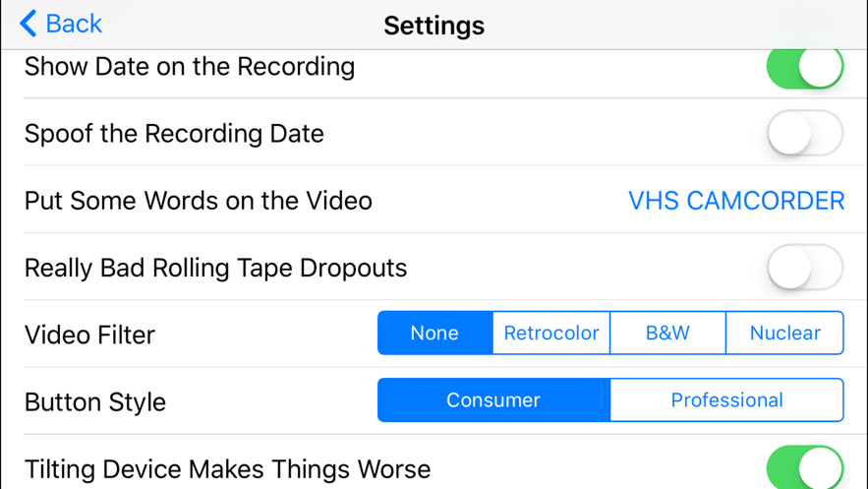The height and width of the screenshot is (489, 868).
Task: Select the None video filter segment
Action: pyautogui.click(x=435, y=334)
